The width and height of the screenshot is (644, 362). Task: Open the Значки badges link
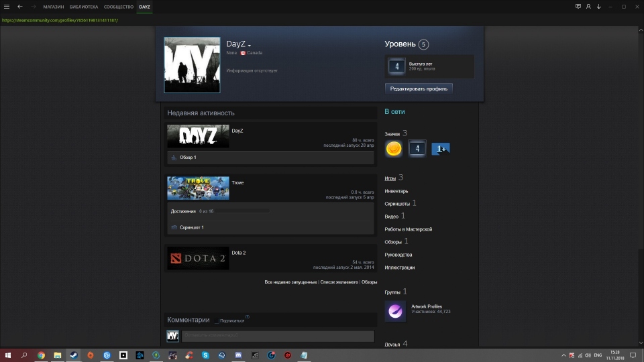point(392,134)
